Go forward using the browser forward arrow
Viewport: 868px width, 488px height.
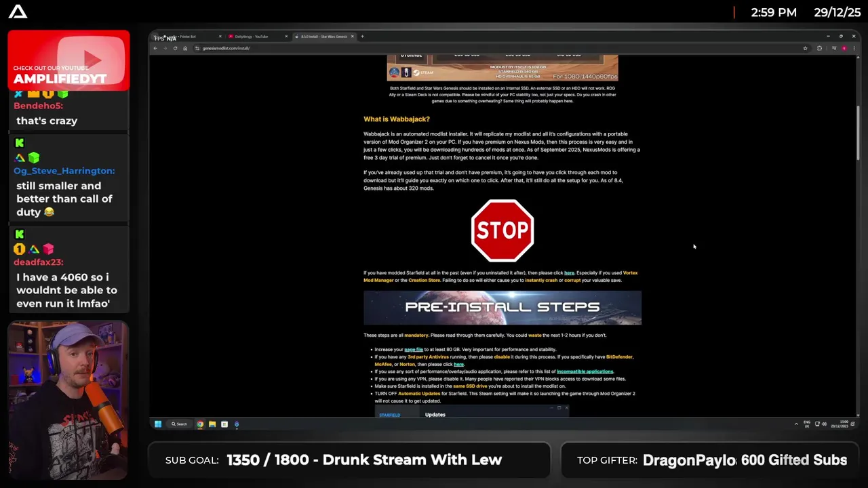165,48
